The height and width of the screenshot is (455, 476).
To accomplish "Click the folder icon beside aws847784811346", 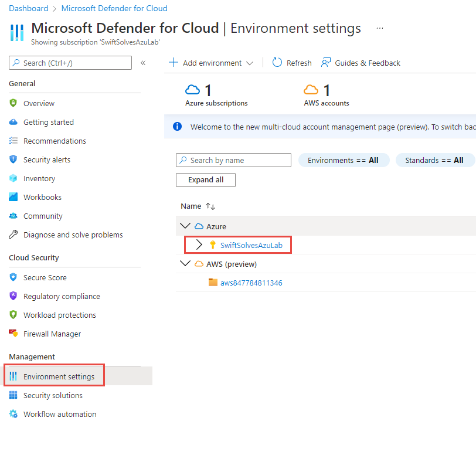I will click(213, 283).
